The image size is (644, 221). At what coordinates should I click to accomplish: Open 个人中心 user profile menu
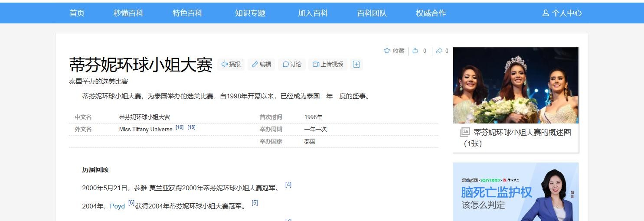click(562, 13)
